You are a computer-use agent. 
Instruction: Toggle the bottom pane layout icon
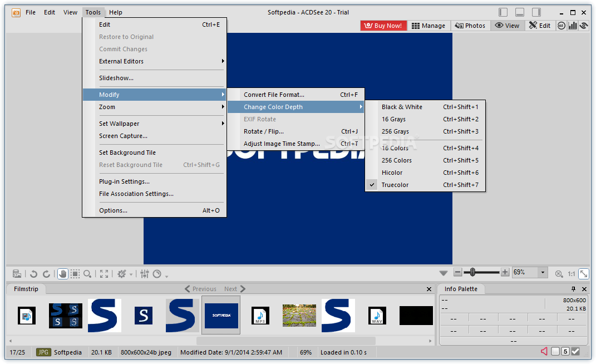(520, 12)
